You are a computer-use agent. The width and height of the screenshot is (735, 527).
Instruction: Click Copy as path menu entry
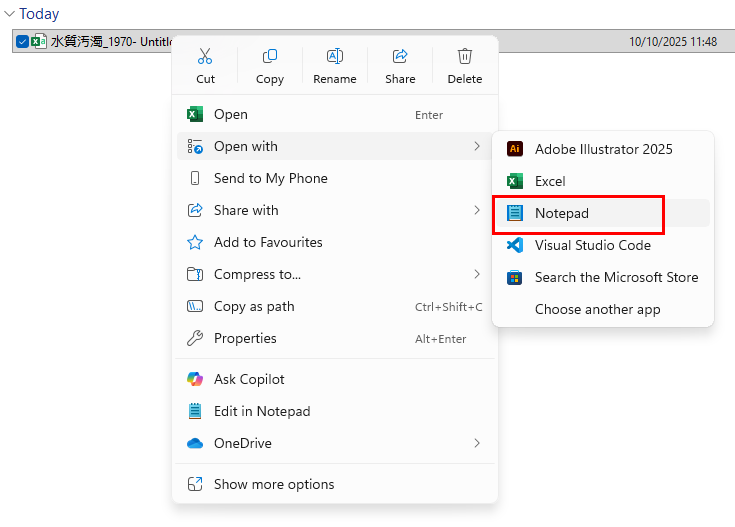coord(254,306)
